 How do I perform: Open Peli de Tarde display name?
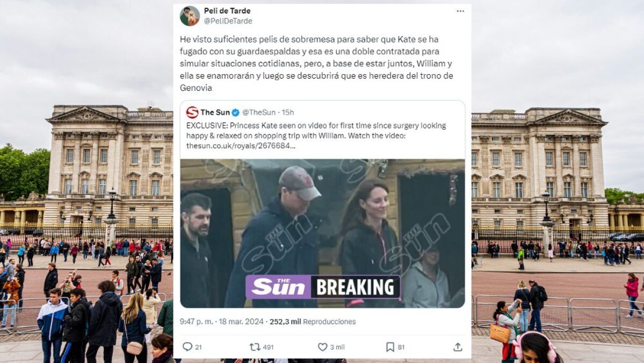click(x=227, y=11)
